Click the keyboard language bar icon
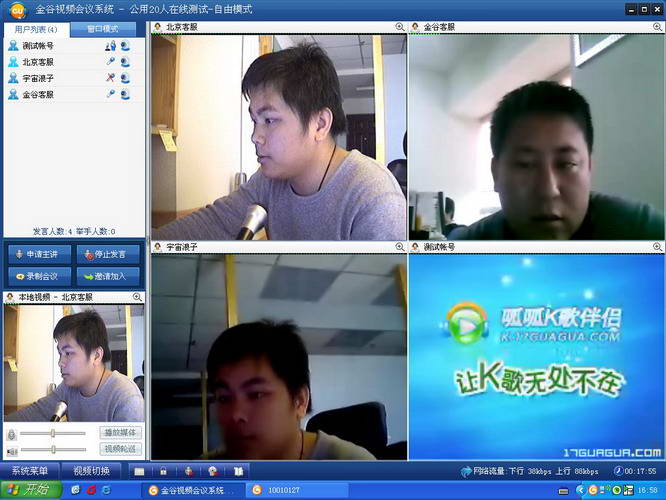 tap(564, 492)
